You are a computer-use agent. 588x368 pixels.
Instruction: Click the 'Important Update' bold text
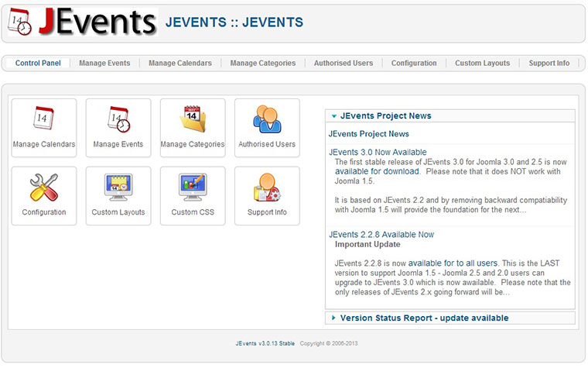click(x=367, y=245)
